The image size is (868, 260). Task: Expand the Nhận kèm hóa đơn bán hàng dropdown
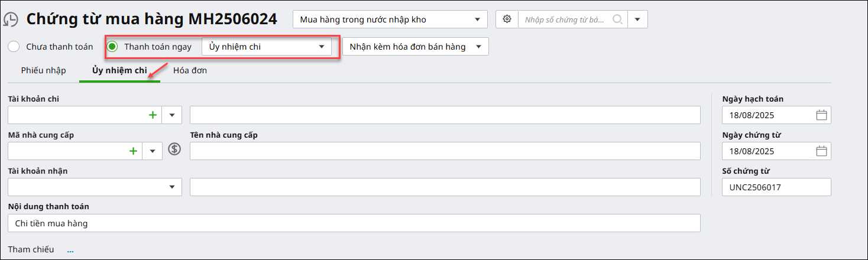(416, 47)
